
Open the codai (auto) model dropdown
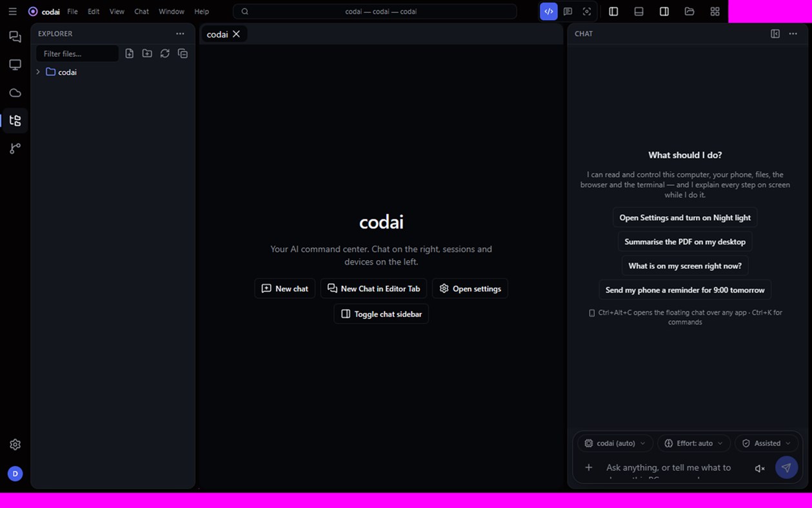coord(615,443)
